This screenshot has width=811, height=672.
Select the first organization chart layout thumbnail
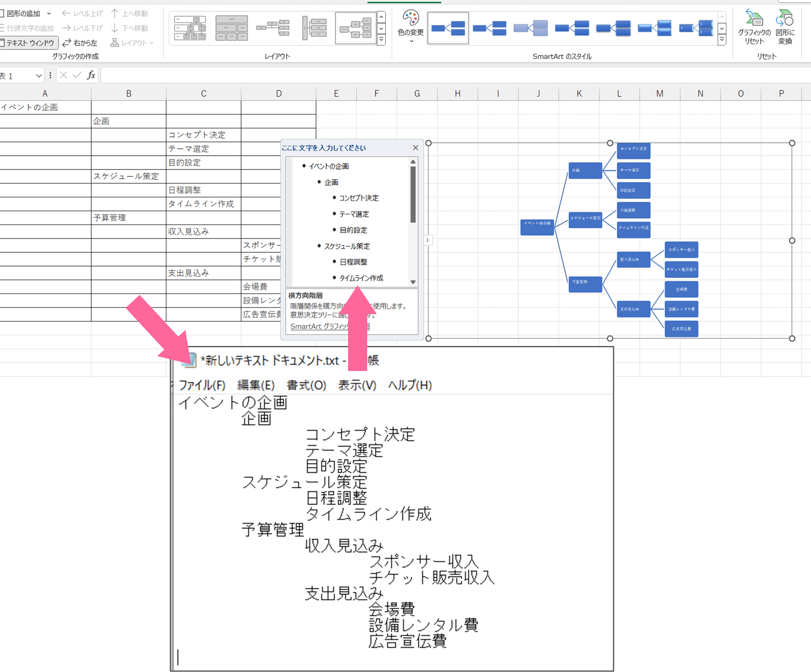click(x=190, y=28)
